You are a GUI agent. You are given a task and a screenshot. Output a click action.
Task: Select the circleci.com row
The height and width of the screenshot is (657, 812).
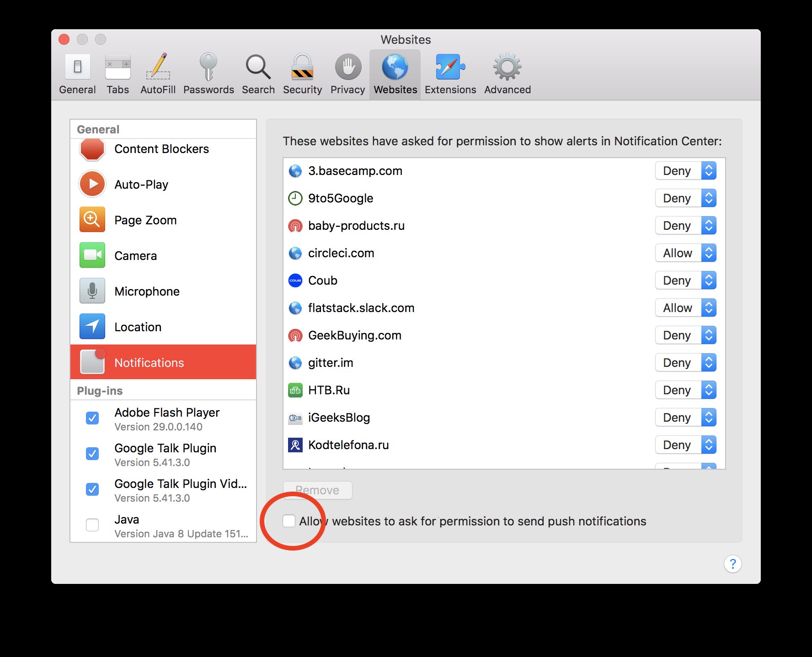tap(504, 253)
